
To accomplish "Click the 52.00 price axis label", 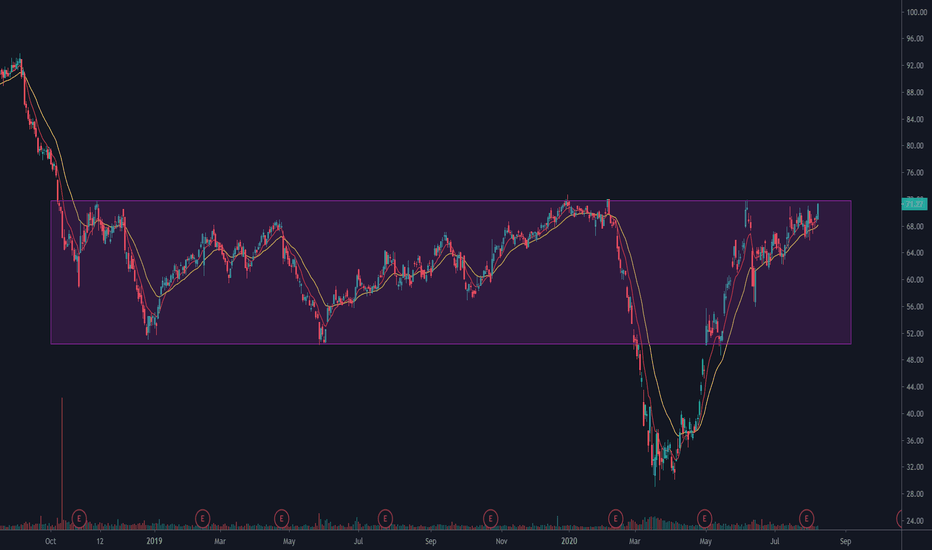I will click(915, 333).
